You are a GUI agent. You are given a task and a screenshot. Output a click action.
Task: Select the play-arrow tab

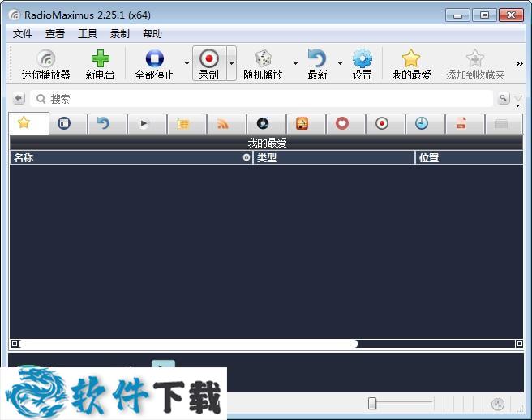coord(147,124)
